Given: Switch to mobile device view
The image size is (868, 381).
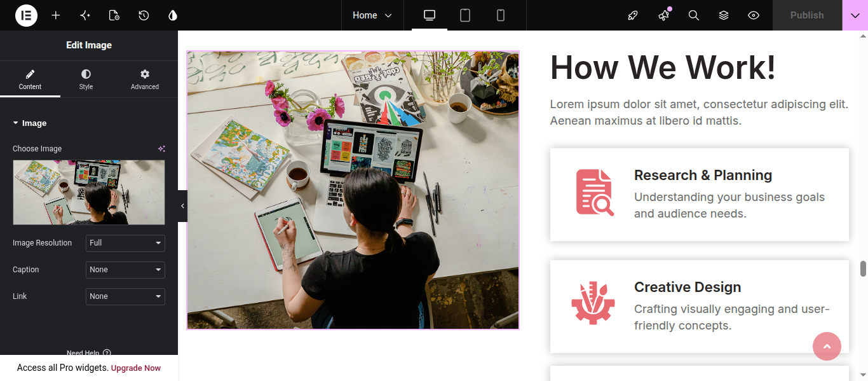Looking at the screenshot, I should click(501, 15).
